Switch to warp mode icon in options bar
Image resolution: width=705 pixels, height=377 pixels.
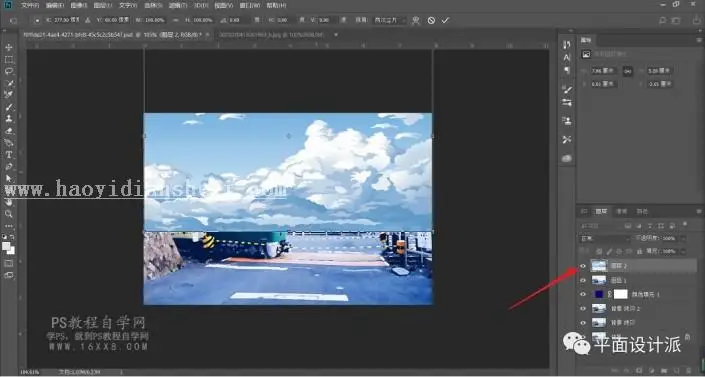tap(415, 20)
